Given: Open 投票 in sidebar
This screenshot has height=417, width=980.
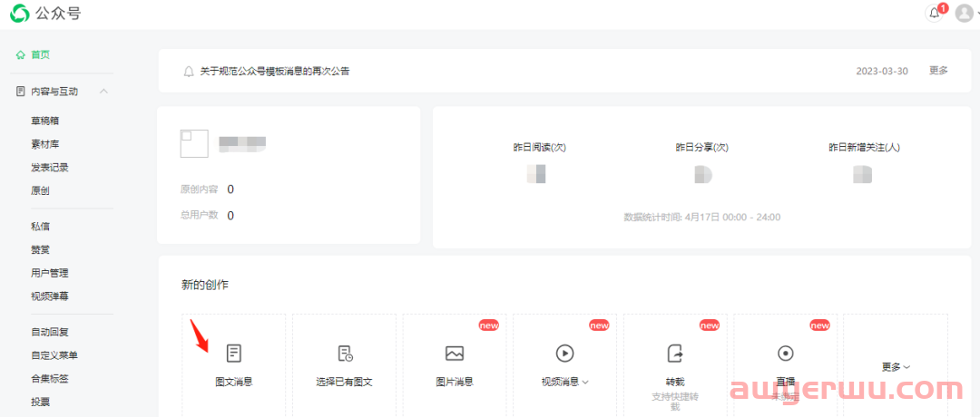Looking at the screenshot, I should [40, 402].
